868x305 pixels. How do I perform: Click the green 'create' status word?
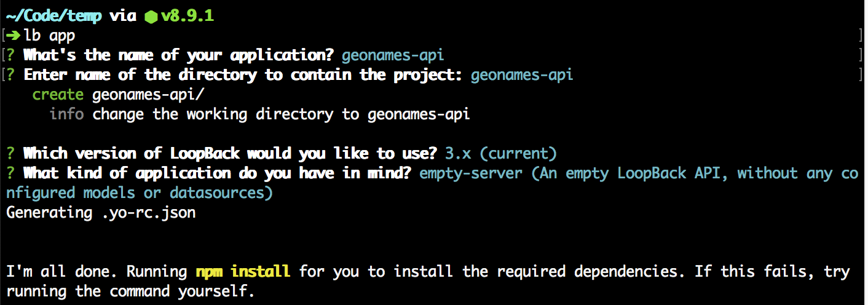point(58,95)
